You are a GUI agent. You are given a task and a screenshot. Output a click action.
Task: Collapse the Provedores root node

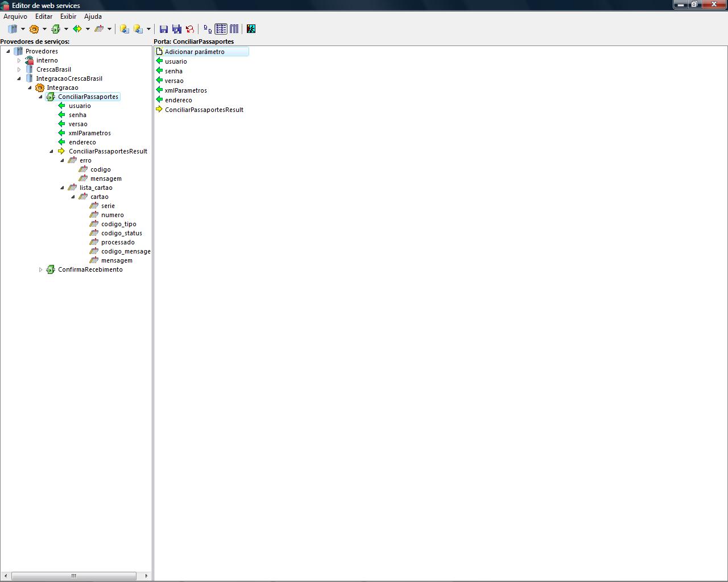8,51
